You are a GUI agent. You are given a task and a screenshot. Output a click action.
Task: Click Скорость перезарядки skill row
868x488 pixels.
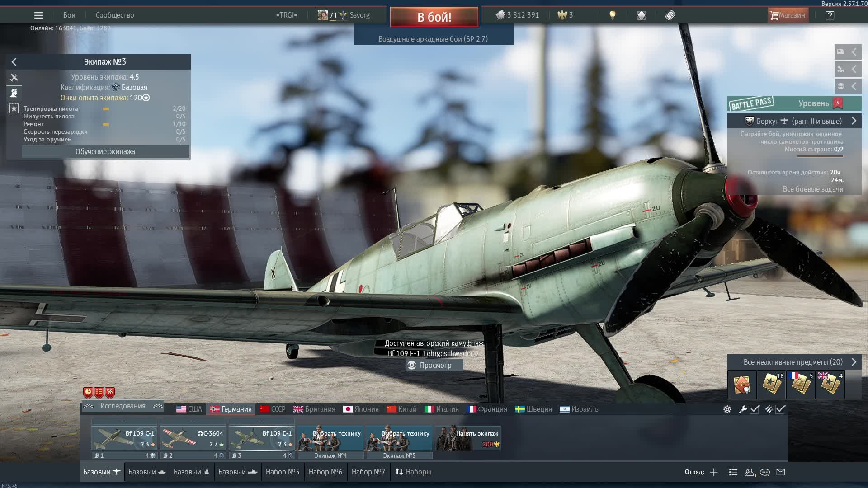tap(104, 132)
